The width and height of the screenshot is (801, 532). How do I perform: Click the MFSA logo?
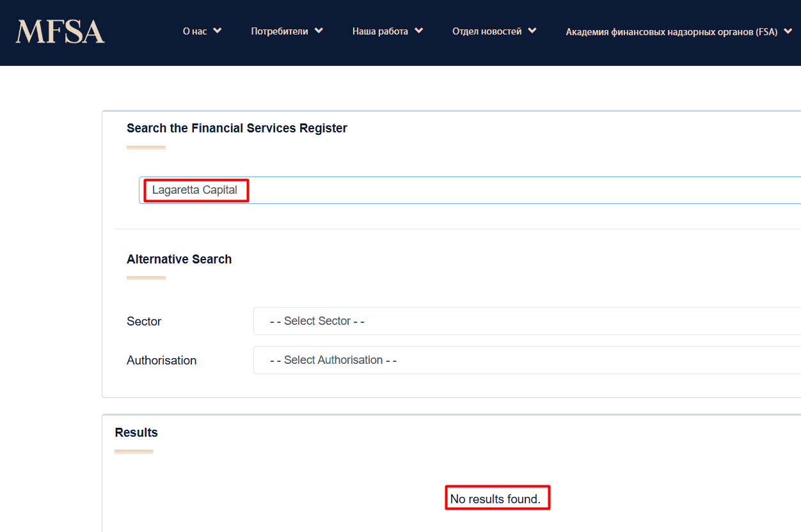pos(60,31)
